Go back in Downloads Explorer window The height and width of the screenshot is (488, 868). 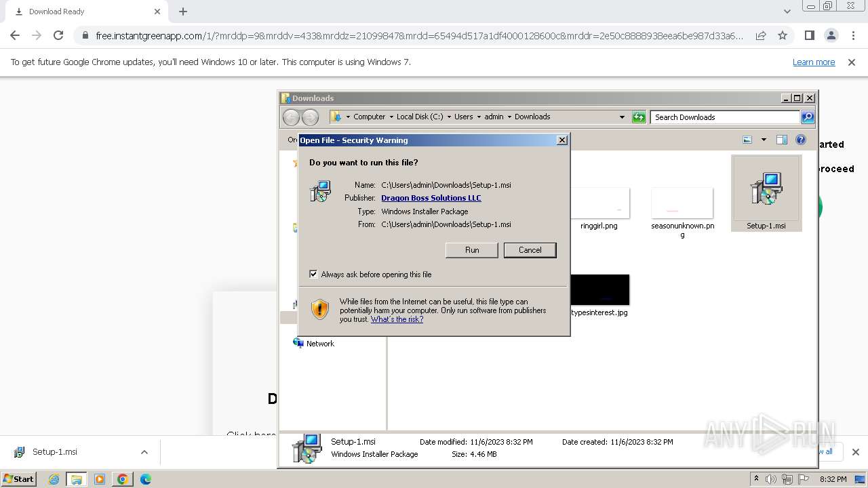(291, 117)
